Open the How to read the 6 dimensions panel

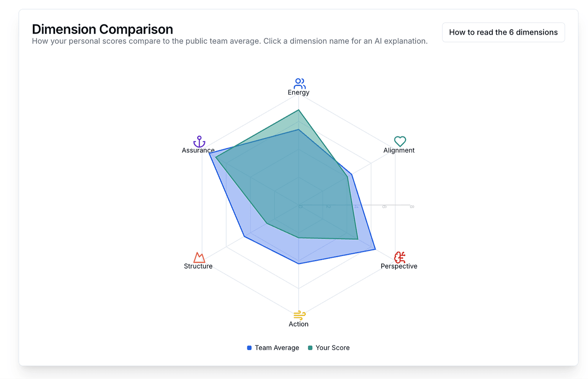click(x=503, y=32)
